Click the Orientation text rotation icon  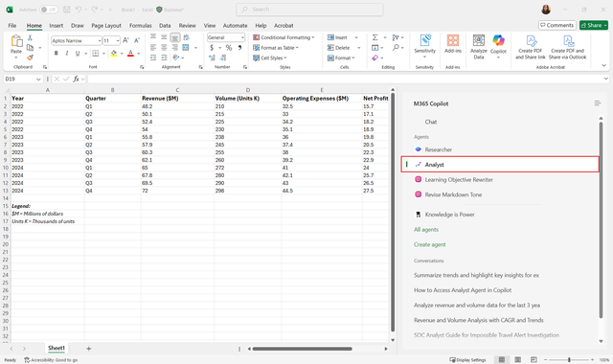click(176, 57)
